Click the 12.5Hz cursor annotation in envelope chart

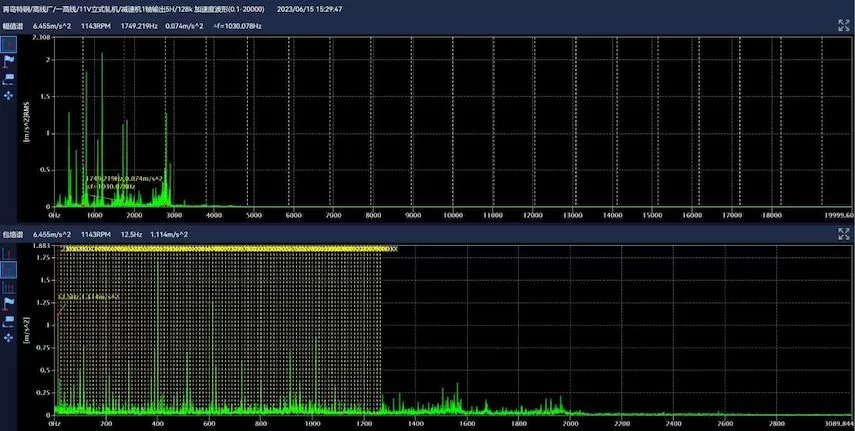coord(88,297)
